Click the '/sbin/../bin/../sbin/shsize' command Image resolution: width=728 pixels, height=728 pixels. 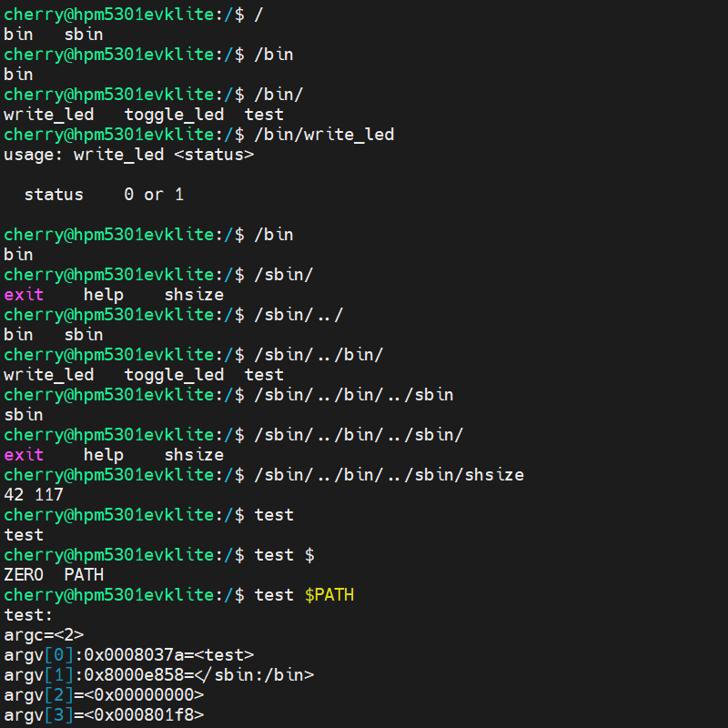coord(389,475)
